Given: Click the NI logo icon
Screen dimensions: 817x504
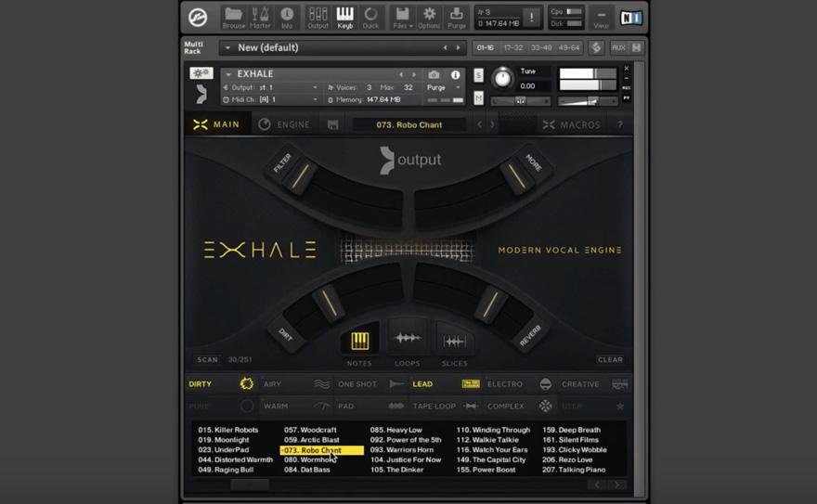Looking at the screenshot, I should (630, 19).
